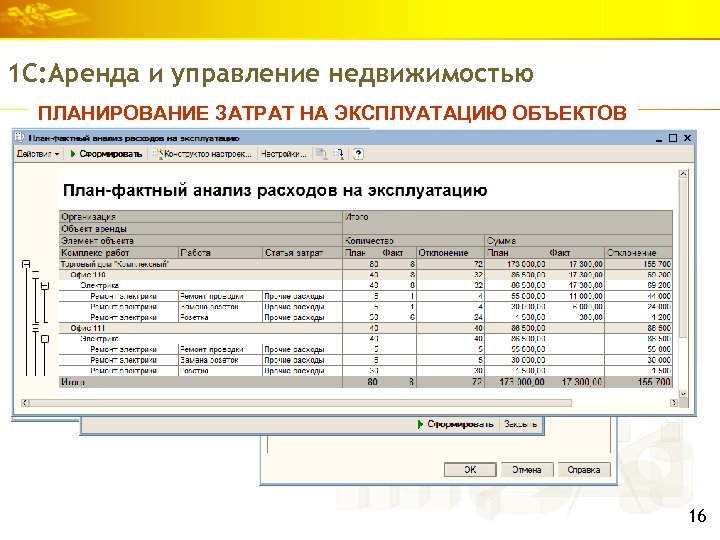Click the Работа column header
The width and height of the screenshot is (720, 540).
[x=220, y=253]
